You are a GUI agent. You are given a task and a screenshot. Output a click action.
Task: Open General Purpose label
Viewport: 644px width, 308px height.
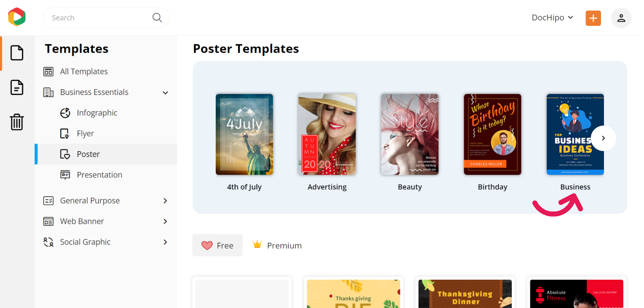coord(90,201)
